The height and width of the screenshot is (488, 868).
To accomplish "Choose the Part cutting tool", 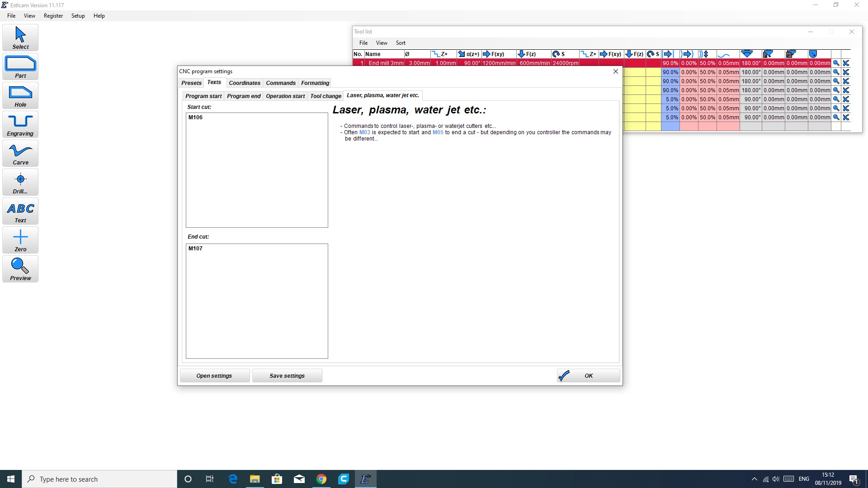I will point(20,66).
